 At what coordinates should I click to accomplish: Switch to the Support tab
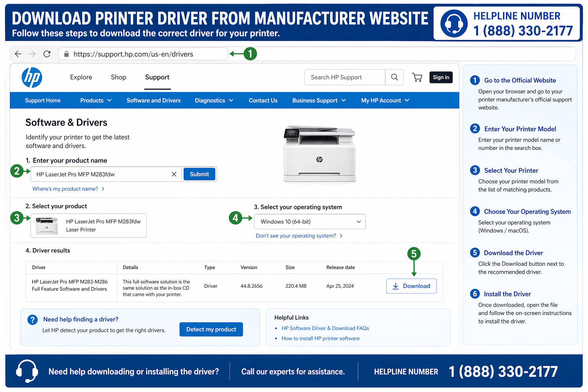pyautogui.click(x=157, y=77)
